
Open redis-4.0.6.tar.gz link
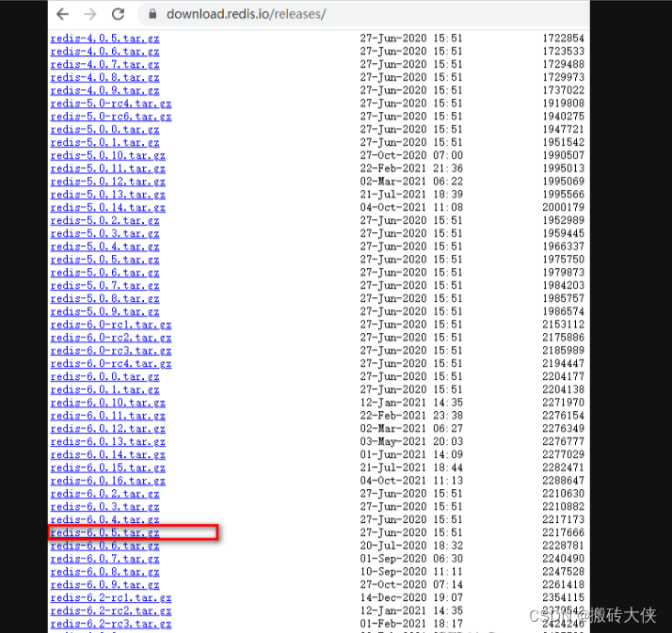coord(105,52)
